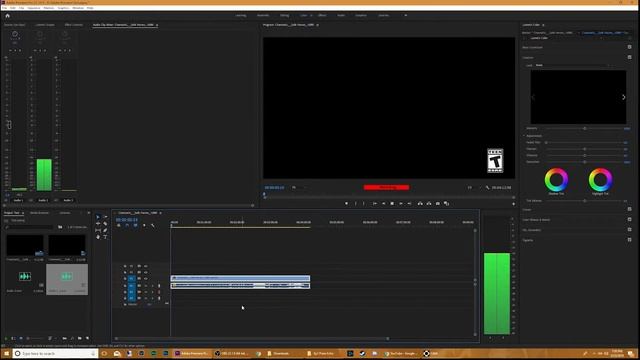This screenshot has width=640, height=360.
Task: Select the Pen tool
Action: pos(105,230)
